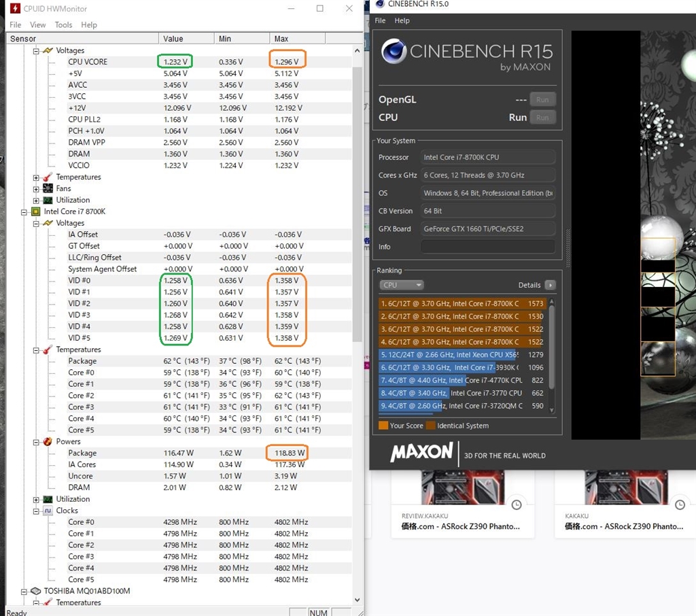696x616 pixels.
Task: Click the Your Score orange swatch
Action: point(383,426)
